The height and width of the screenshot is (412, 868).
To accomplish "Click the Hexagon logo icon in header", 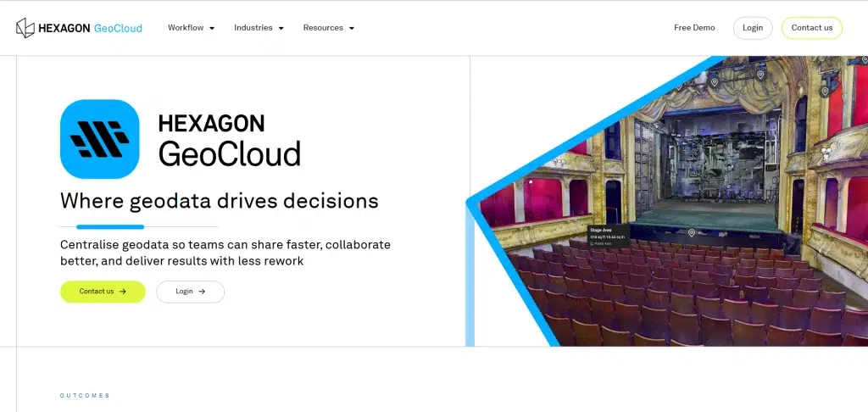I will coord(25,28).
